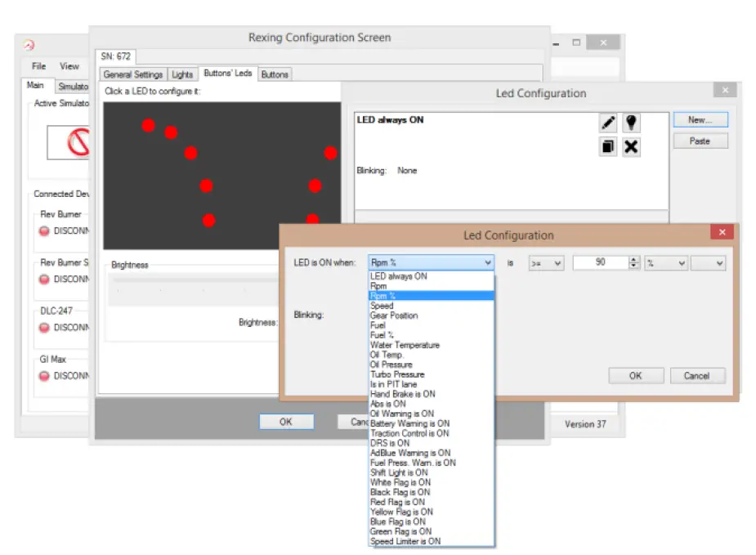The width and height of the screenshot is (756, 555).
Task: Click the Paste button
Action: (x=700, y=141)
